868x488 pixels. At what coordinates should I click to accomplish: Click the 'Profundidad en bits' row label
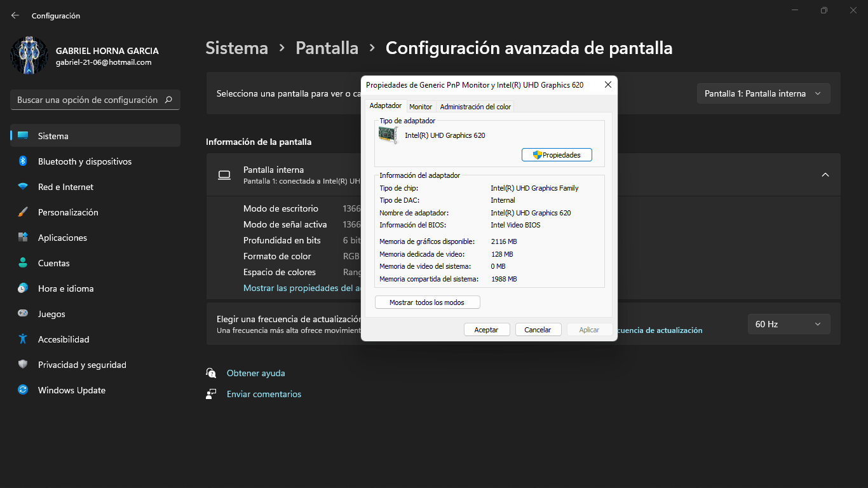[282, 240]
